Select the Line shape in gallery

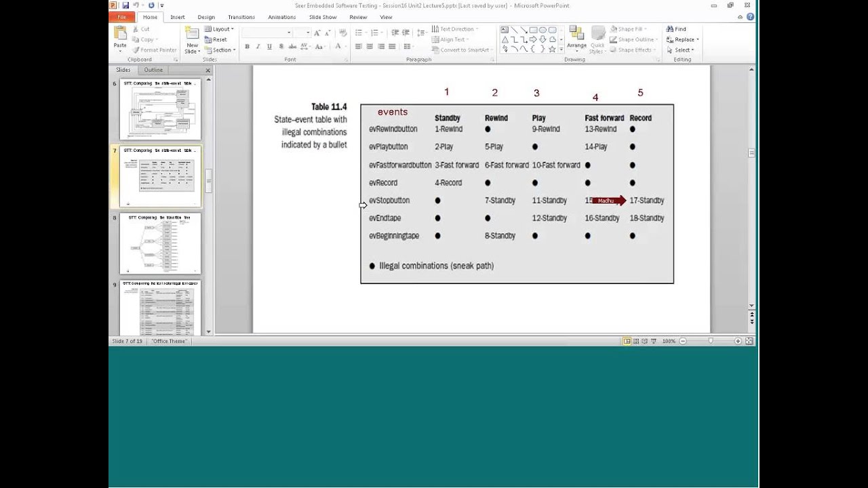coord(515,30)
